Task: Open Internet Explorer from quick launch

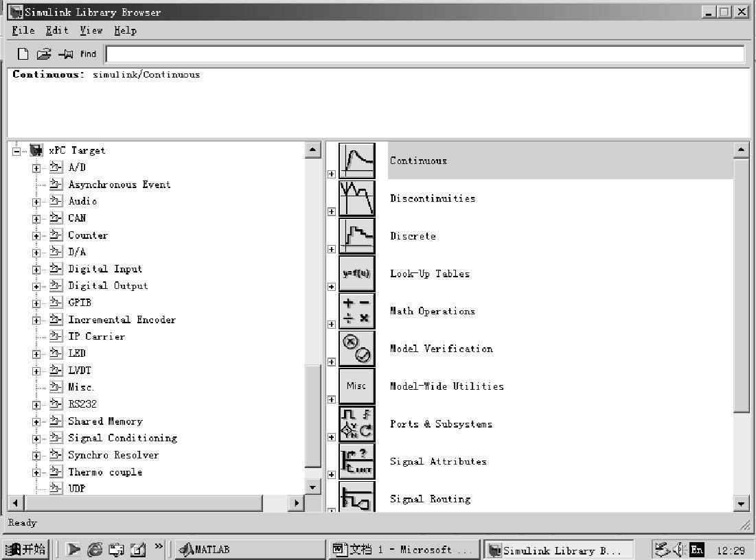Action: point(95,549)
